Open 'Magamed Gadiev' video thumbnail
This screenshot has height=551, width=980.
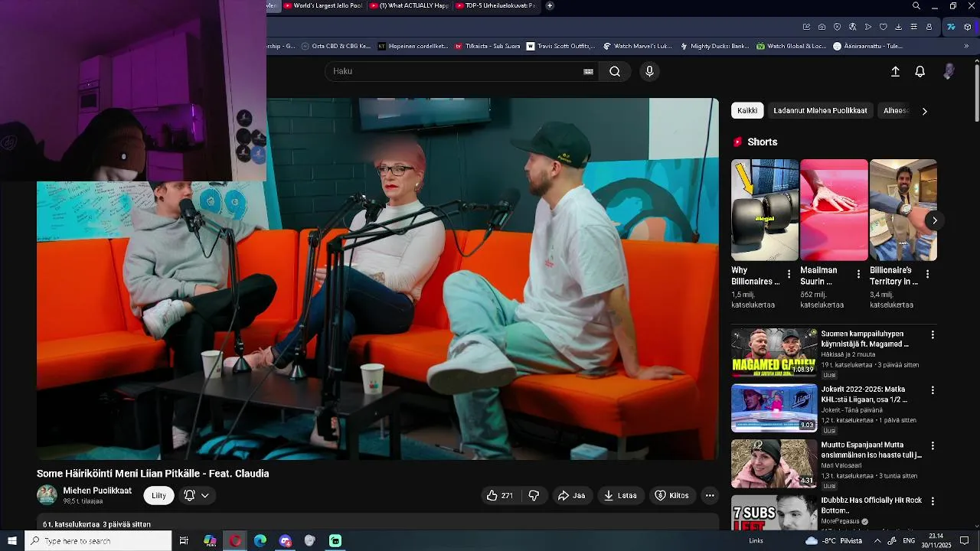click(x=774, y=352)
